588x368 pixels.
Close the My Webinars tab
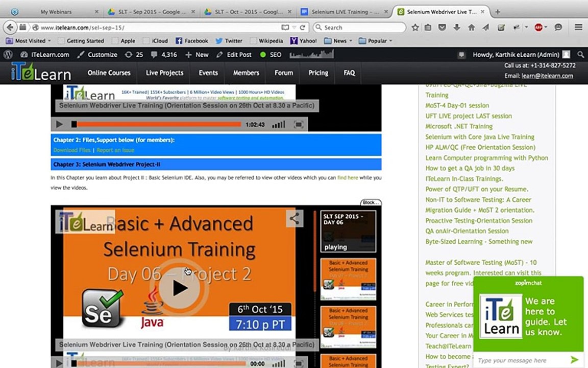tap(96, 12)
